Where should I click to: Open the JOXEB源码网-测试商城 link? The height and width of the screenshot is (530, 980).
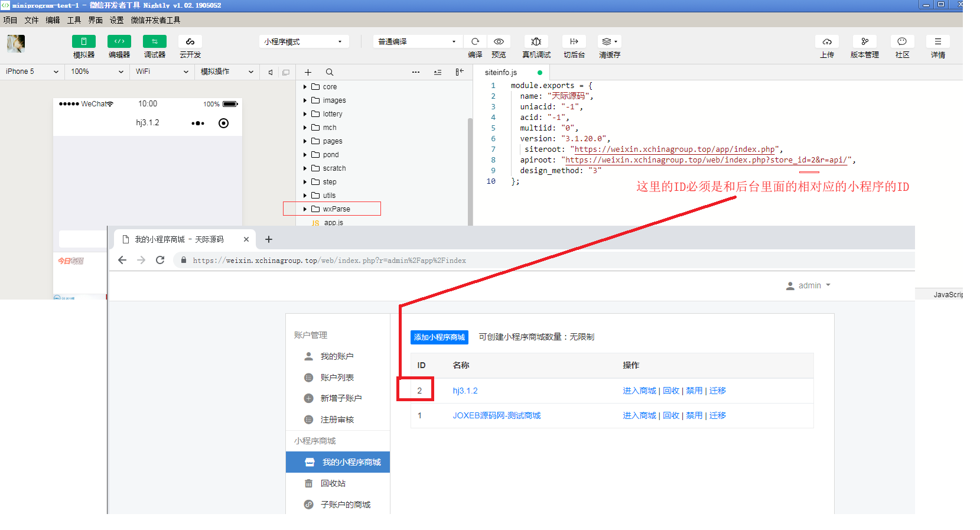(497, 415)
